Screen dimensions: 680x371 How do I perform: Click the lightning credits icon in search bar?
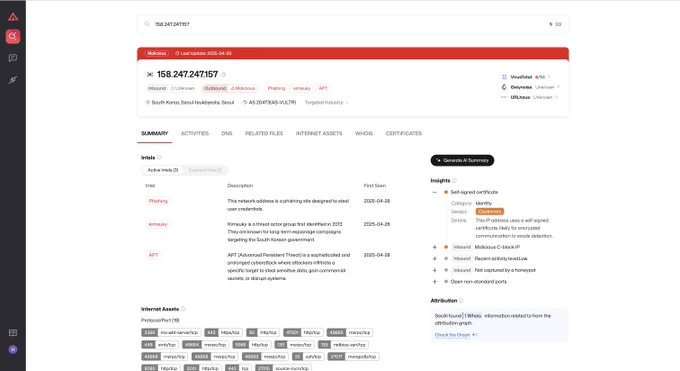point(550,24)
